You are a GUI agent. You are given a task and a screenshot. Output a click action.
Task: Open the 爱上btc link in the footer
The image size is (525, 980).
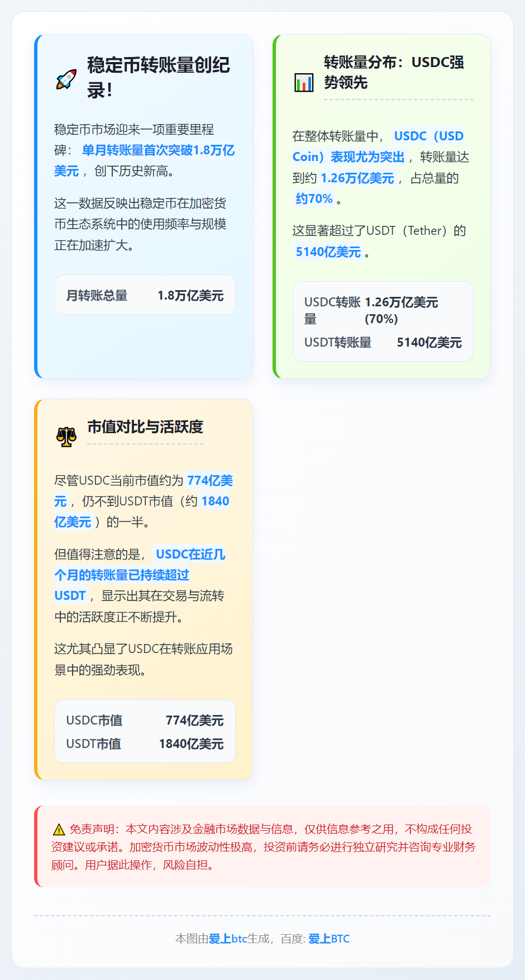(228, 939)
